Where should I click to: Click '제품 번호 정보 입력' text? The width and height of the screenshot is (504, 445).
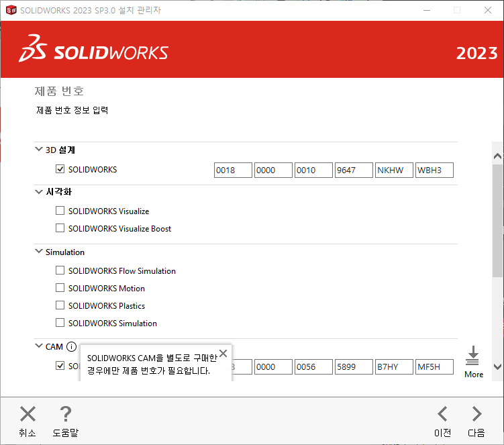72,110
